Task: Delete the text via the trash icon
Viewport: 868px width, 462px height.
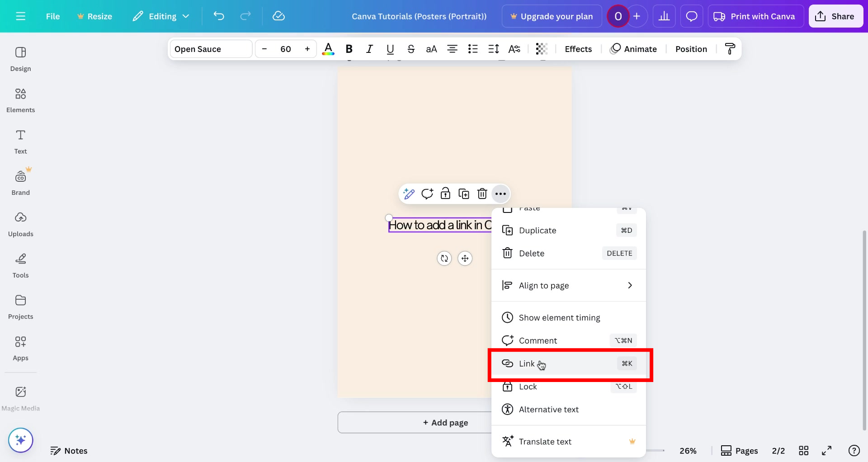Action: pyautogui.click(x=482, y=193)
